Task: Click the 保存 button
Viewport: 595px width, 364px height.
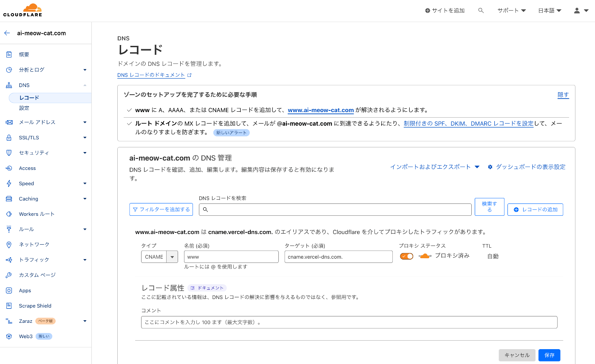Action: [549, 355]
